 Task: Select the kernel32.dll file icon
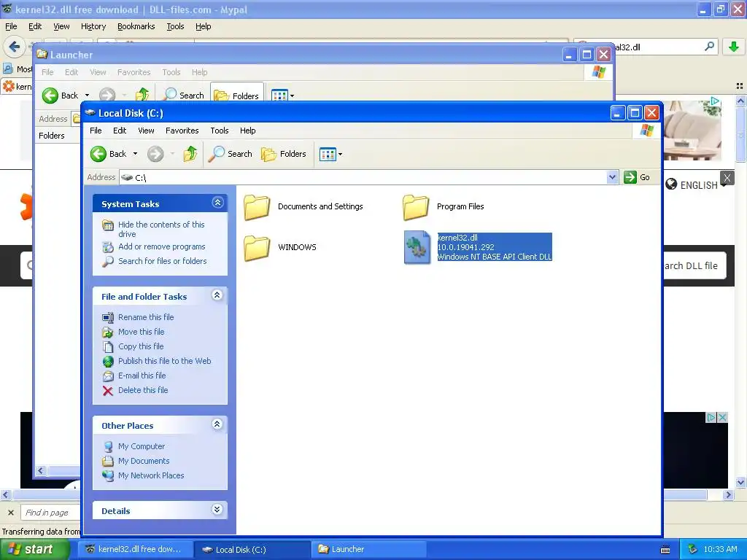pos(417,247)
